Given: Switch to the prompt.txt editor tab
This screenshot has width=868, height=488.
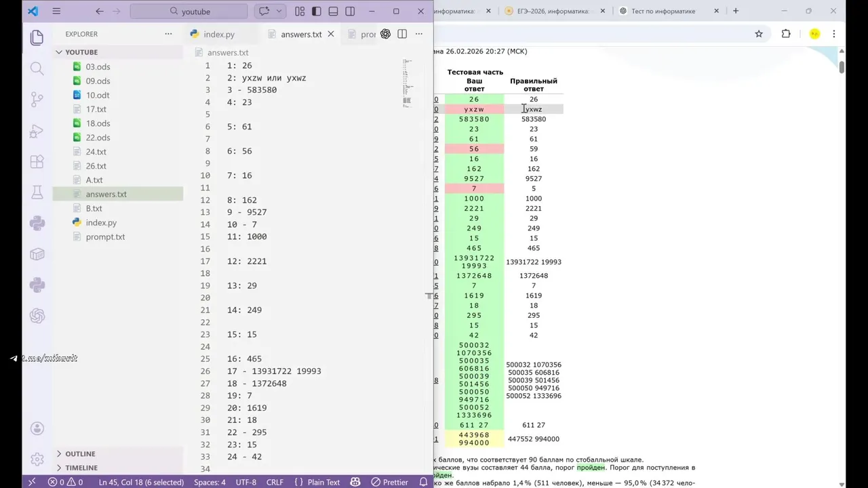Looking at the screenshot, I should [361, 34].
